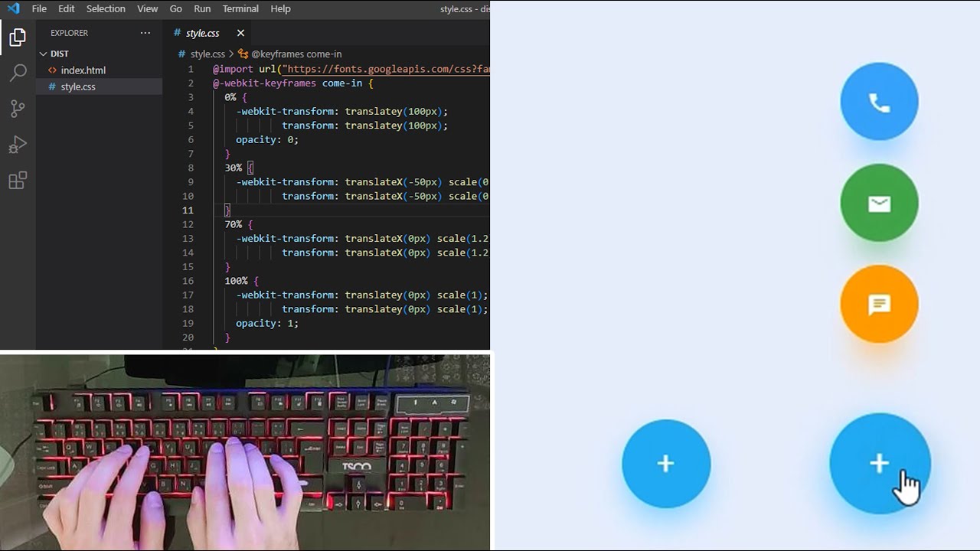This screenshot has height=551, width=980.
Task: Open the View menu
Action: pos(148,8)
